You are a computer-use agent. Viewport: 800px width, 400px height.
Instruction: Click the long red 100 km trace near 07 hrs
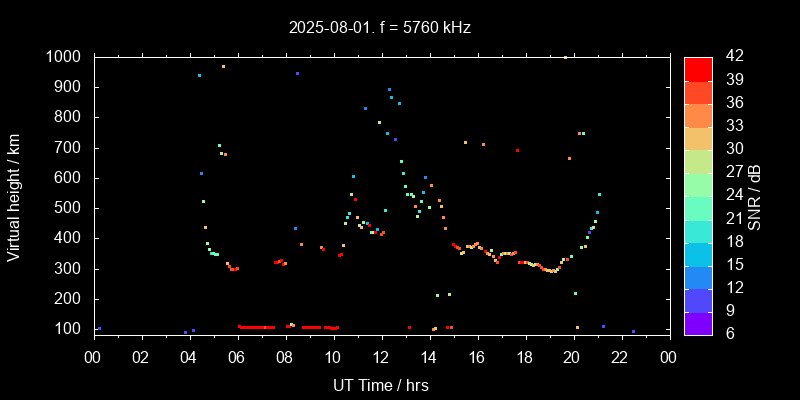[x=257, y=327]
